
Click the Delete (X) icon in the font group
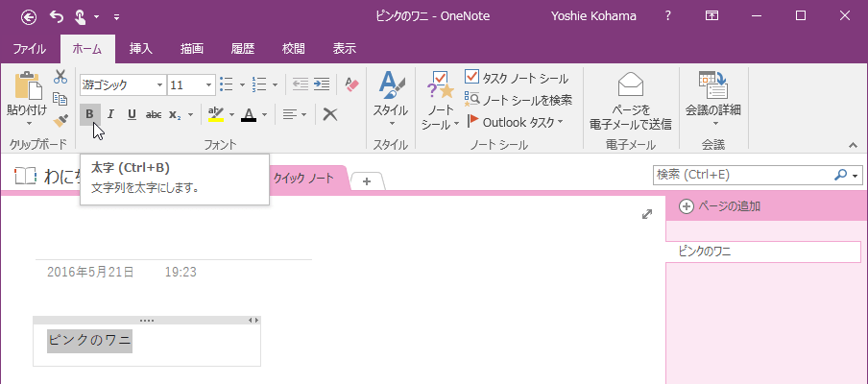(x=330, y=114)
